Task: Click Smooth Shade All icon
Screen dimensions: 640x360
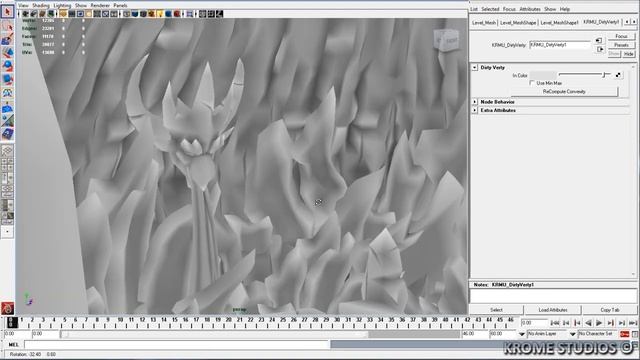Action: pyautogui.click(x=135, y=14)
